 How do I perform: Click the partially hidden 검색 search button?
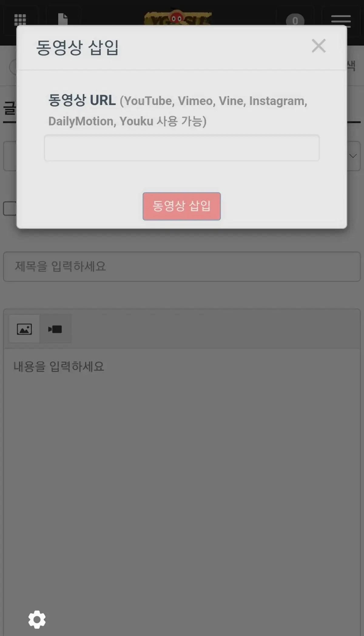(x=352, y=65)
